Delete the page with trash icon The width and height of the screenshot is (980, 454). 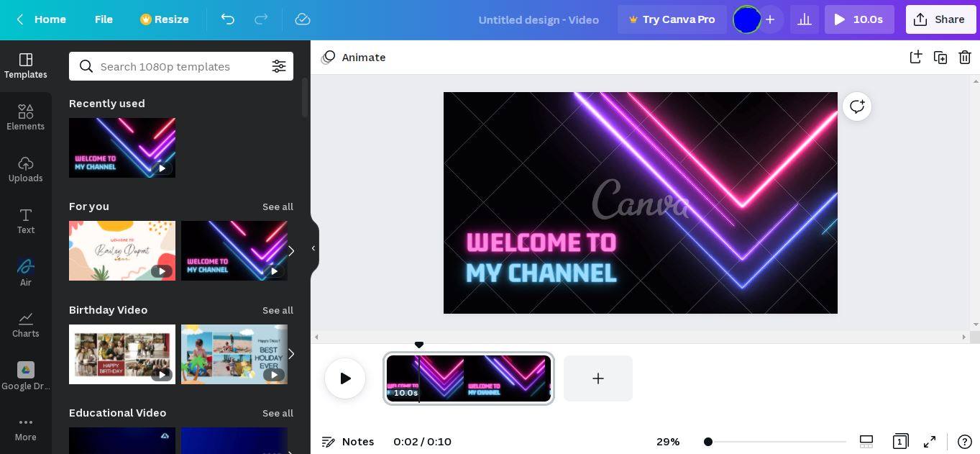964,58
